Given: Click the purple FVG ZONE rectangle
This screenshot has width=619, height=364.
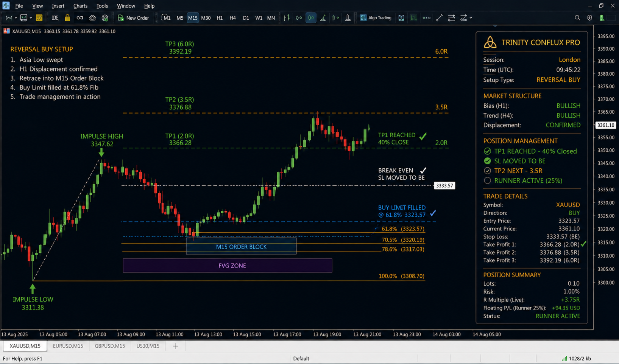Looking at the screenshot, I should (228, 266).
